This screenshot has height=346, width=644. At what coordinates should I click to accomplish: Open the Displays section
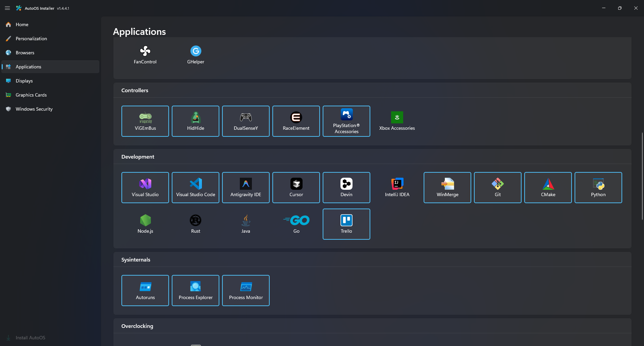click(x=50, y=81)
